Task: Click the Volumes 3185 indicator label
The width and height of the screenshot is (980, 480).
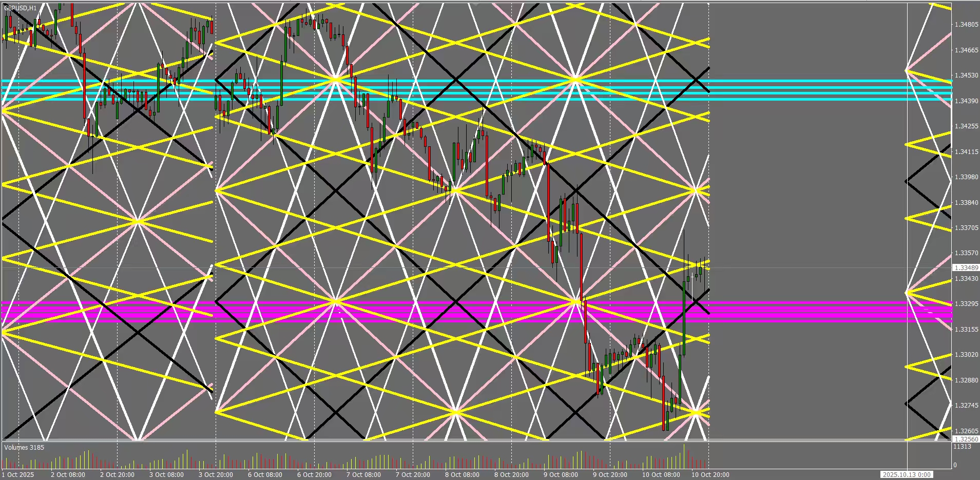Action: [24, 448]
